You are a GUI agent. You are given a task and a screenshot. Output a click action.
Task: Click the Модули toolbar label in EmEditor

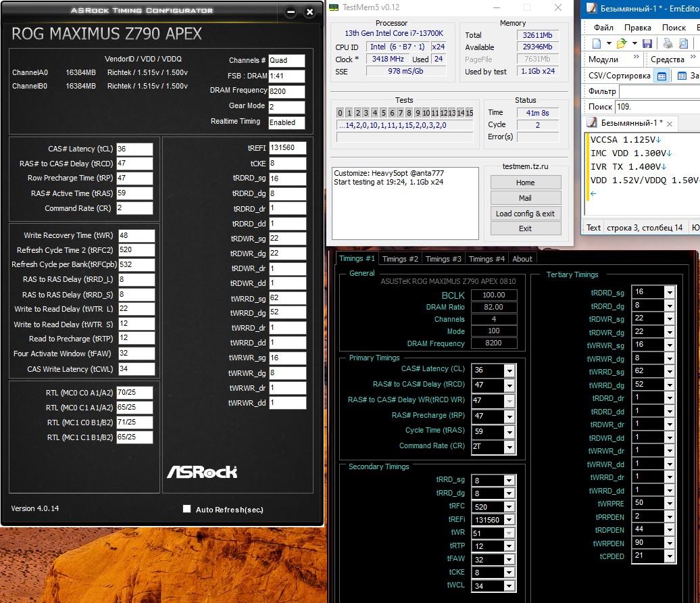coord(603,59)
